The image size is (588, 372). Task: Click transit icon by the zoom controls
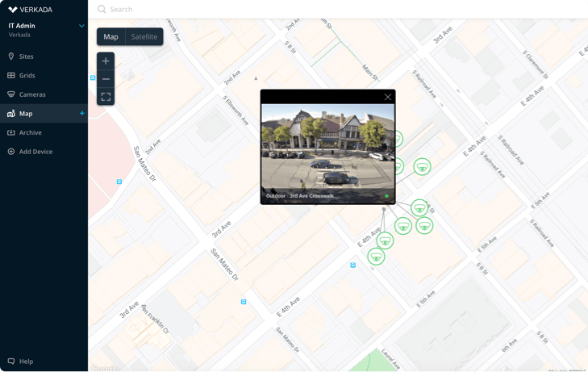[x=93, y=77]
